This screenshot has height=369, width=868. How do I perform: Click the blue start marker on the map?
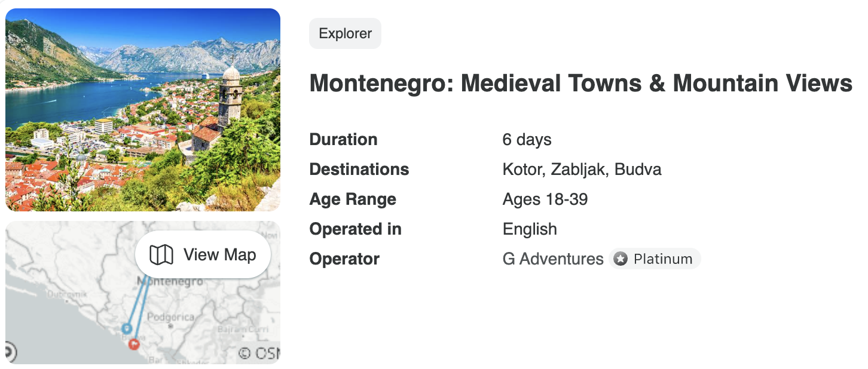coord(127,328)
